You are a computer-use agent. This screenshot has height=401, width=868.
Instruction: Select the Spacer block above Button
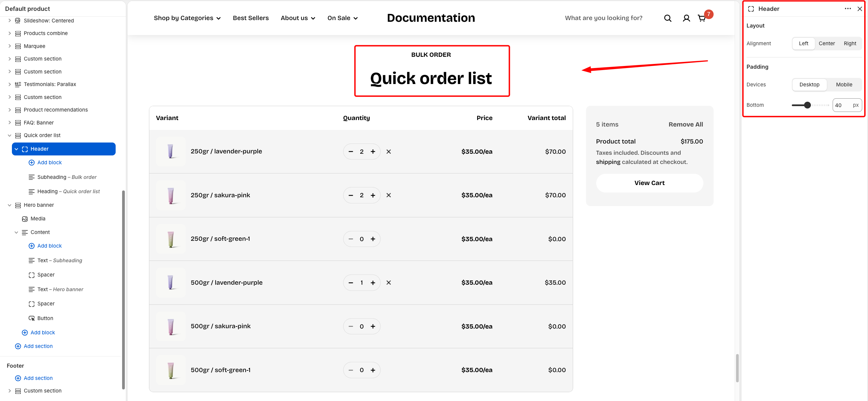(46, 304)
